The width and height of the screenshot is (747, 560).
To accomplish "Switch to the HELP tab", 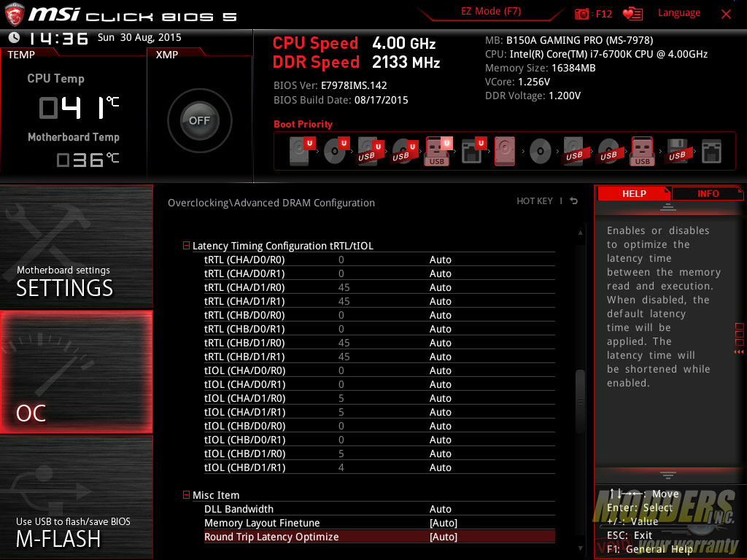I will 634,193.
